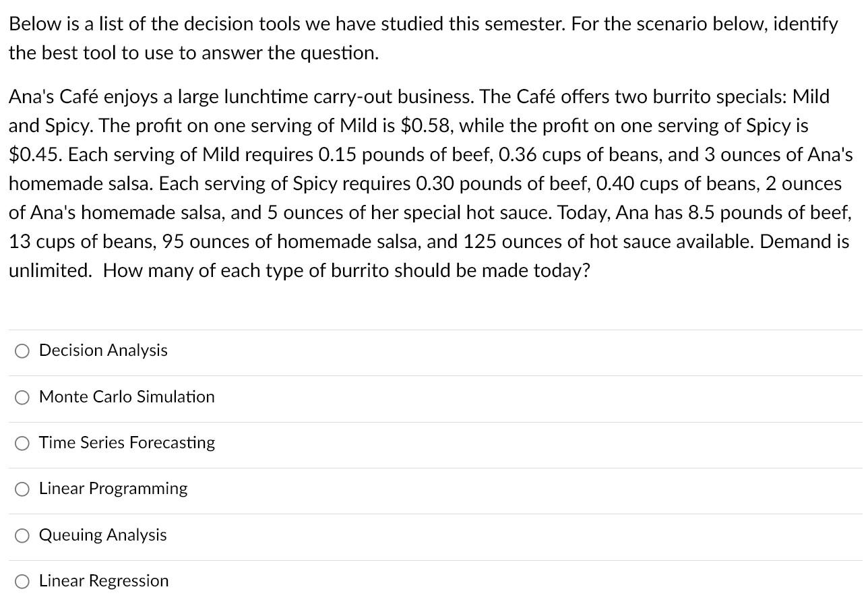This screenshot has height=612, width=868.
Task: Click the Queuing Analysis radio circle
Action: coord(22,535)
